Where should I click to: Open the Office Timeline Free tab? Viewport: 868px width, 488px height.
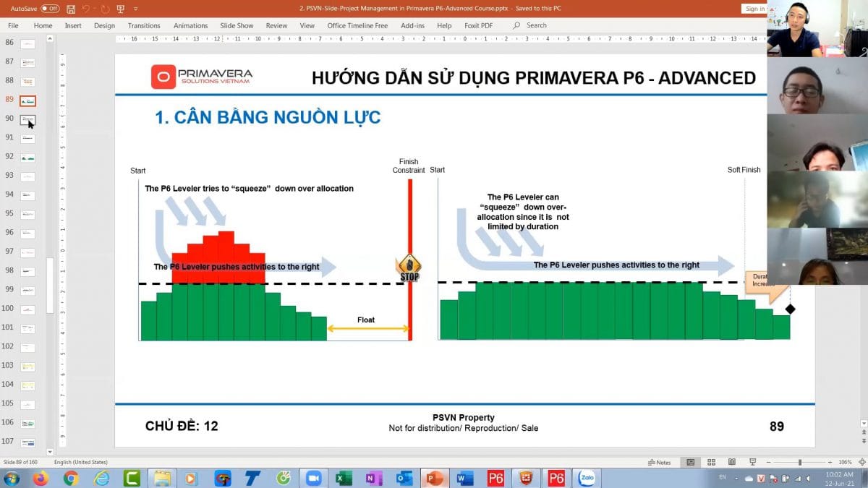click(x=357, y=25)
